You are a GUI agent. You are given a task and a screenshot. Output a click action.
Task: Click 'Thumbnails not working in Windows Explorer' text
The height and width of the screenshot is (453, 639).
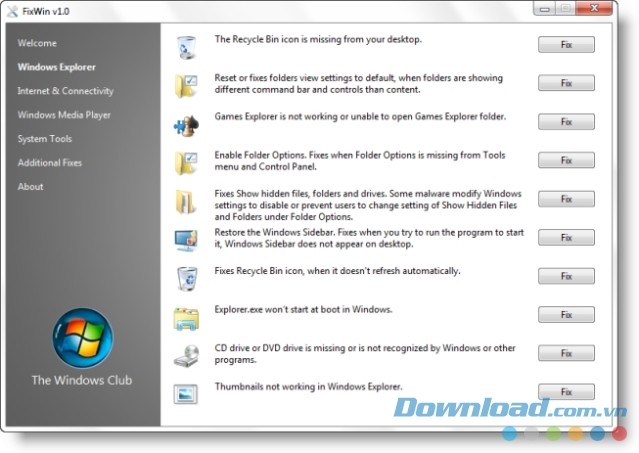click(x=308, y=386)
